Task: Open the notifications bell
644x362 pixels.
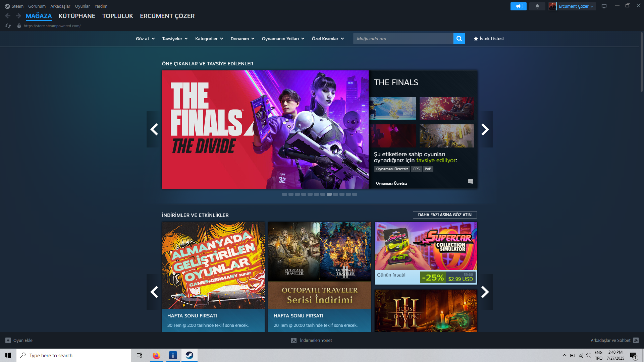Action: (x=537, y=6)
